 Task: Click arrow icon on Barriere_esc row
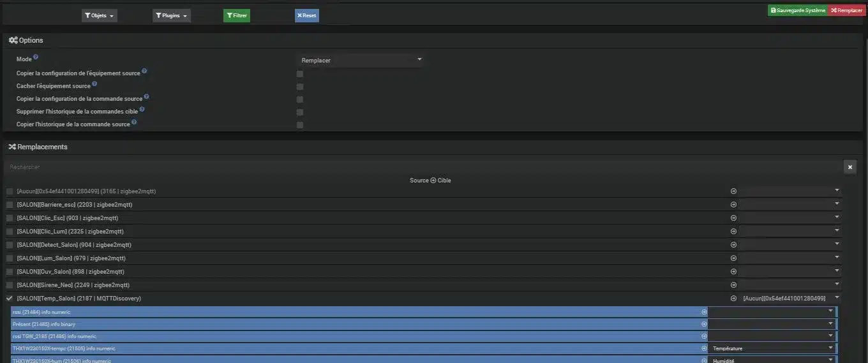[x=733, y=205]
